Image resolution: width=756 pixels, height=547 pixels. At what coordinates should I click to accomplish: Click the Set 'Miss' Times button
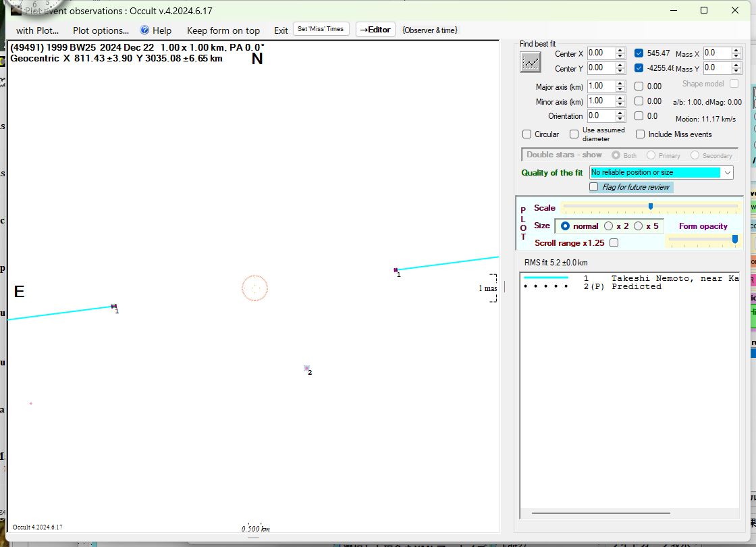click(x=321, y=29)
